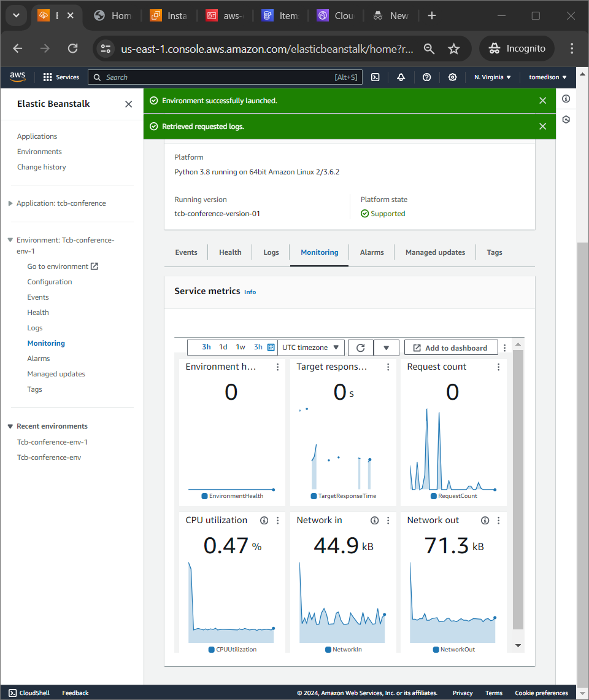589x700 pixels.
Task: Open the UTC timezone dropdown
Action: (311, 348)
